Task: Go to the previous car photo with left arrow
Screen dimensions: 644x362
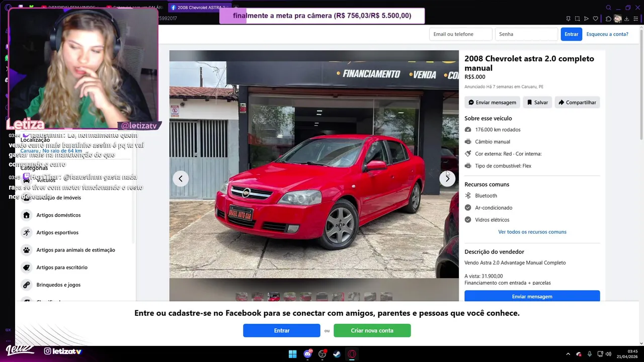Action: (x=181, y=178)
